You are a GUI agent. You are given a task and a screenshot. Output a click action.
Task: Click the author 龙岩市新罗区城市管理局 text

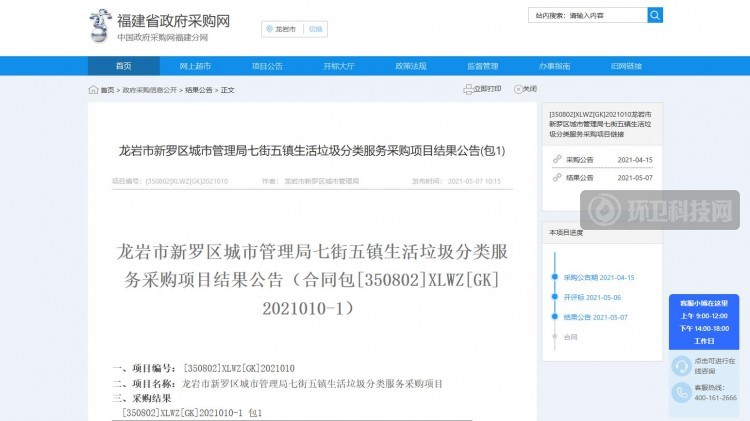321,181
